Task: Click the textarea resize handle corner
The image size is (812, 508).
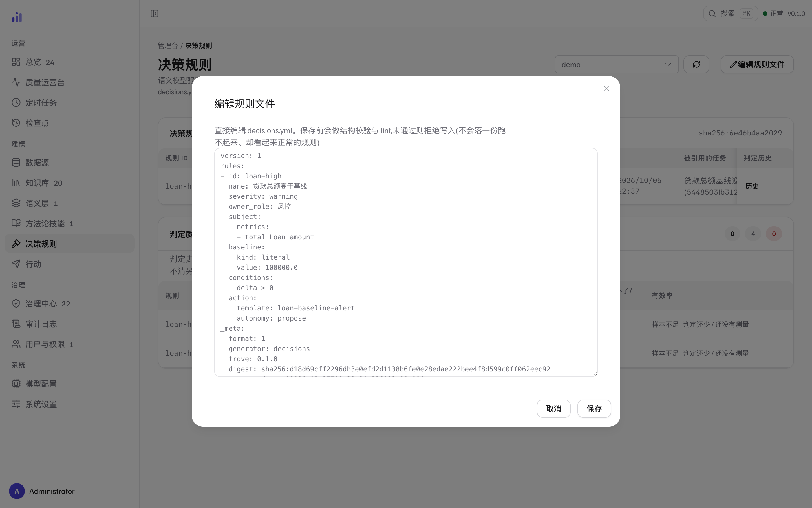Action: [x=595, y=374]
